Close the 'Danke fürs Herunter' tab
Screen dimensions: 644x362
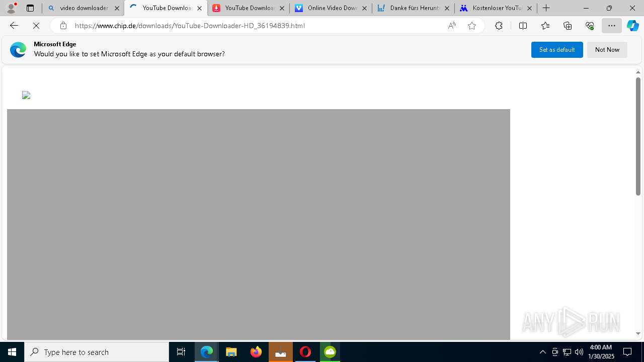[447, 8]
